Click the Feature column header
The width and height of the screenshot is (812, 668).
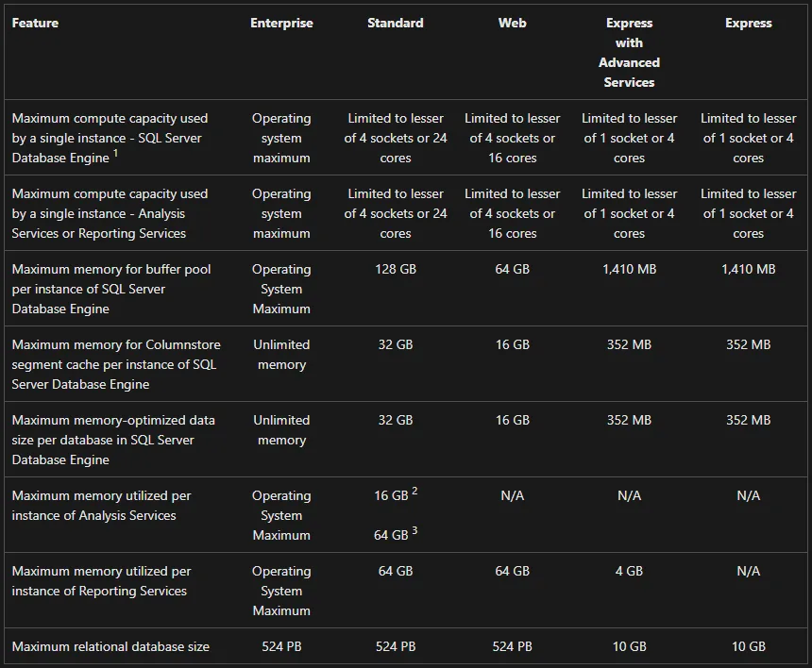coord(35,24)
